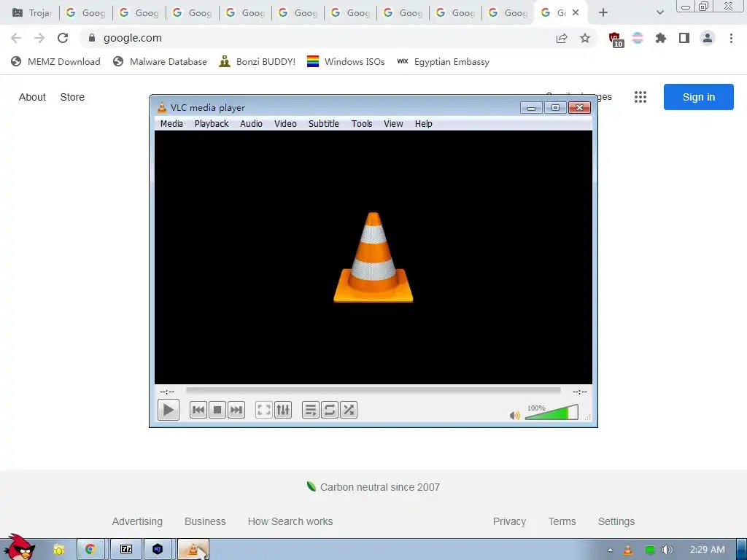747x560 pixels.
Task: Click the Terms footer link
Action: (562, 521)
